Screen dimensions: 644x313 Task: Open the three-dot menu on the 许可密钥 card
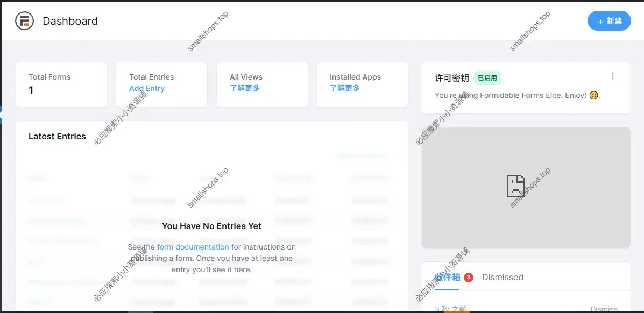(613, 76)
